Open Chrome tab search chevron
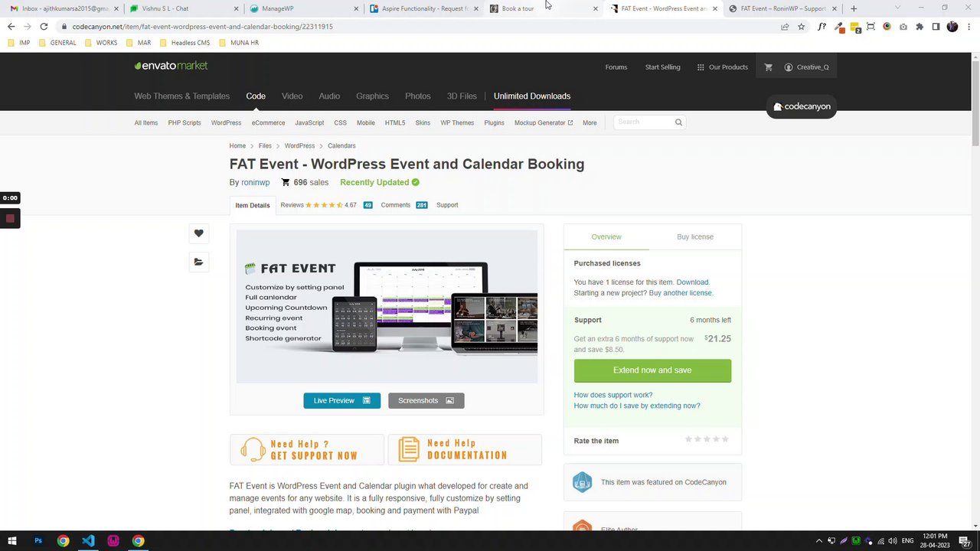Image resolution: width=980 pixels, height=551 pixels. click(897, 8)
